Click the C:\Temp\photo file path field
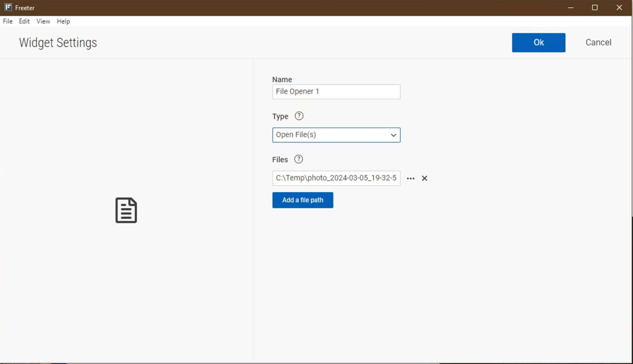The width and height of the screenshot is (633, 364). [336, 178]
